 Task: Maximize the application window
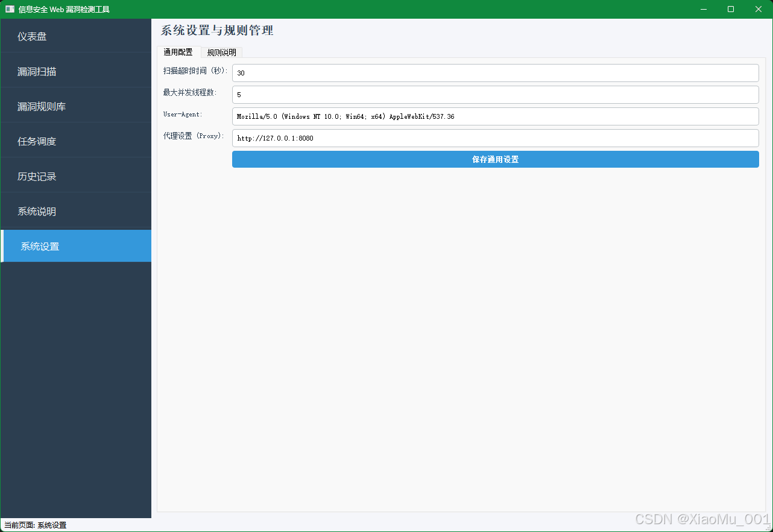point(731,9)
